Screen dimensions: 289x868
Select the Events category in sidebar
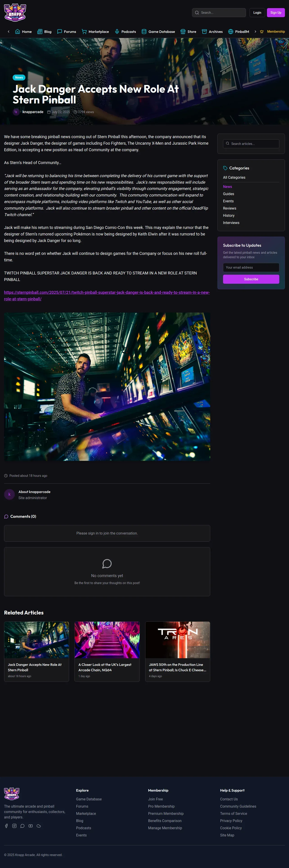[228, 201]
